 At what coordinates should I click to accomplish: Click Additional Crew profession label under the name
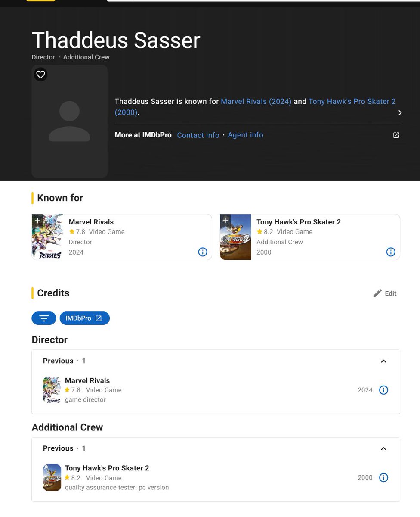(x=86, y=57)
